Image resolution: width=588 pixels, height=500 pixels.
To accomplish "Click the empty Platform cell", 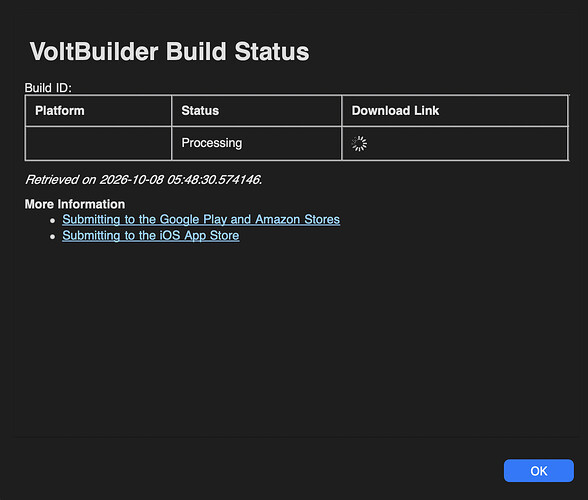I will tap(98, 143).
